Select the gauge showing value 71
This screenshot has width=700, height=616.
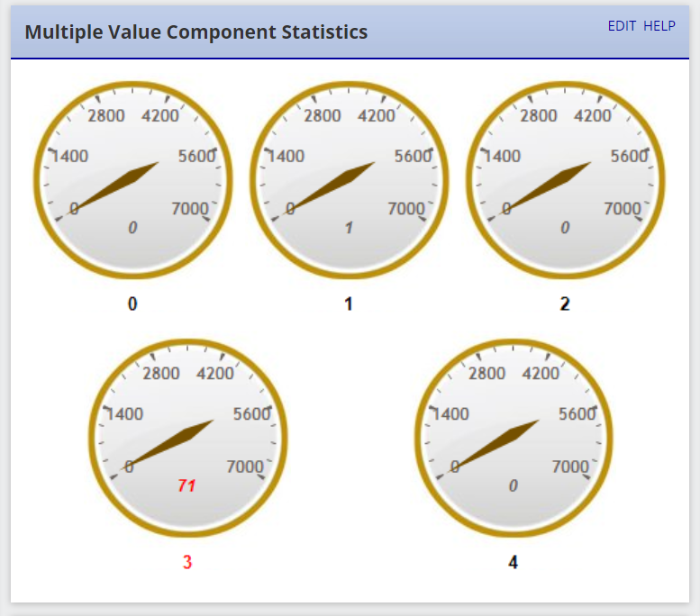(x=187, y=439)
